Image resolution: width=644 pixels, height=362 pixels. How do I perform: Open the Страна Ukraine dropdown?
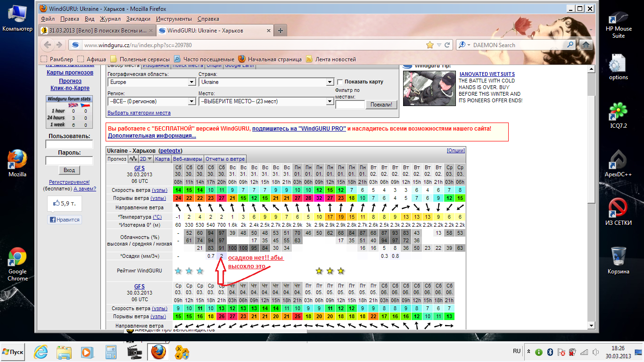pos(266,82)
